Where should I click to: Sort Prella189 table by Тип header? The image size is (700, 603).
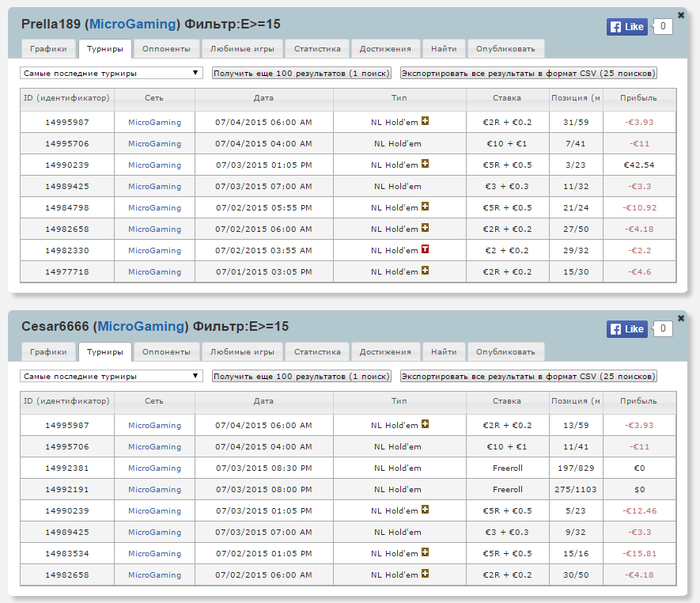click(400, 98)
